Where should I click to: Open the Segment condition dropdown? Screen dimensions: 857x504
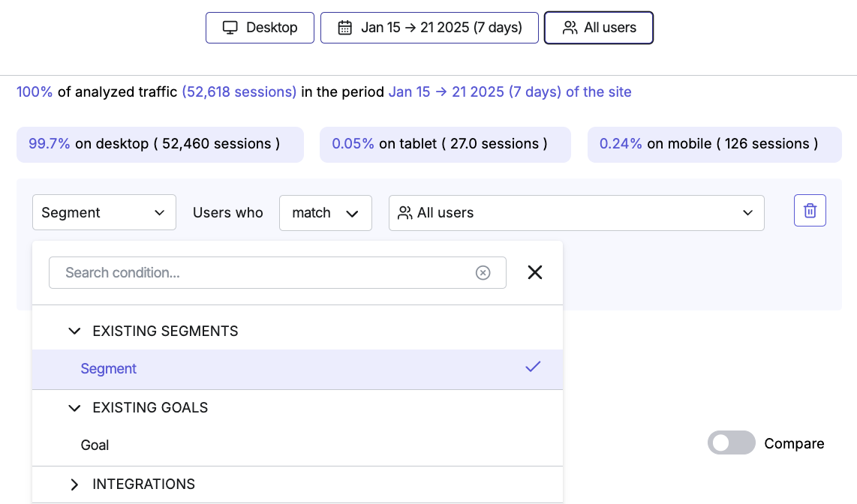pos(104,212)
